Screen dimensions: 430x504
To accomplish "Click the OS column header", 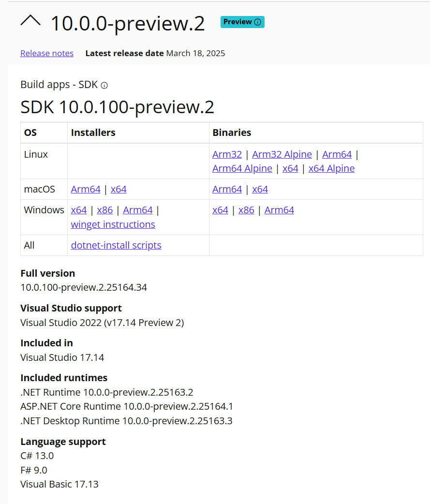I will (30, 133).
